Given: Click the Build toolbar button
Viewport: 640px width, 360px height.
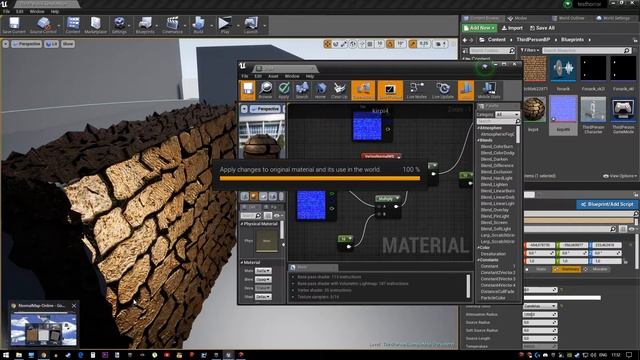Looking at the screenshot, I should pos(198,24).
